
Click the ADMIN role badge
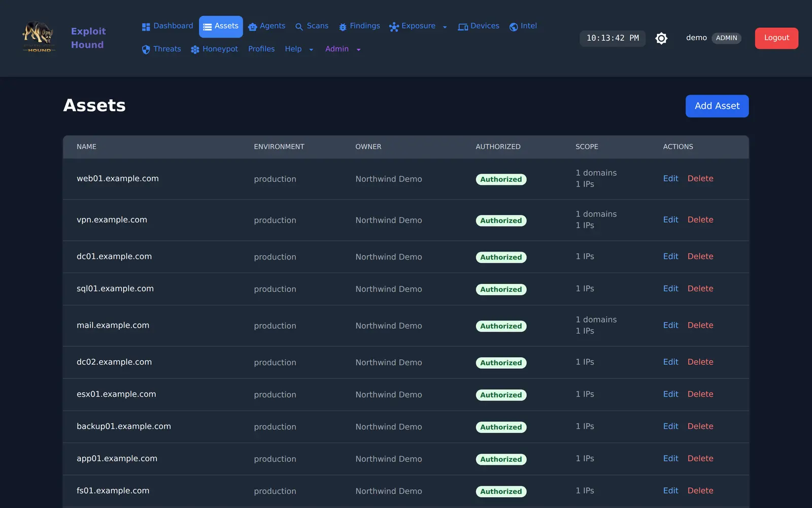click(726, 38)
